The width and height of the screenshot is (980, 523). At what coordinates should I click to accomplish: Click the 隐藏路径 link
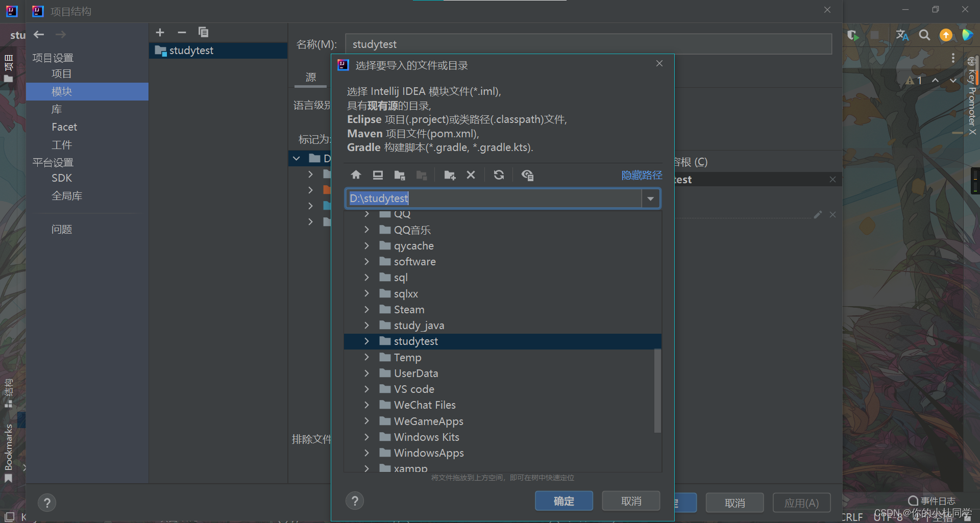pyautogui.click(x=641, y=175)
